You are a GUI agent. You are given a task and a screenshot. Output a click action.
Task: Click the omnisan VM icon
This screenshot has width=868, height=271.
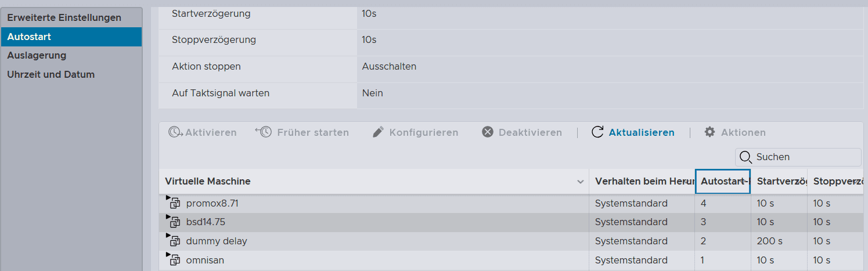(174, 261)
